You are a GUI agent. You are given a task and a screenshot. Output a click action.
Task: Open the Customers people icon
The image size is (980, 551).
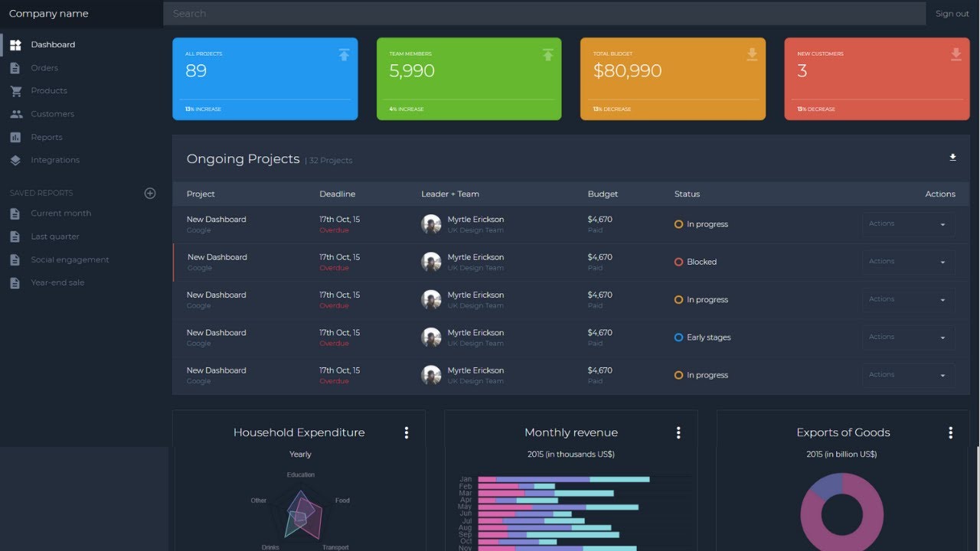coord(15,114)
